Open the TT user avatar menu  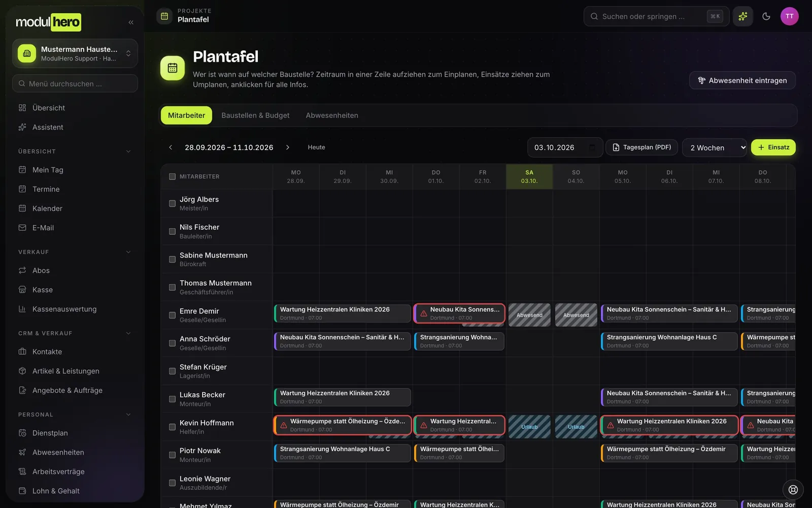pyautogui.click(x=790, y=16)
